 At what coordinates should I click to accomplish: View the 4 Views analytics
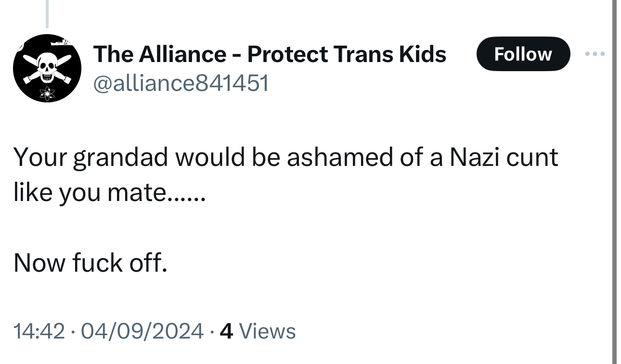pos(257,331)
